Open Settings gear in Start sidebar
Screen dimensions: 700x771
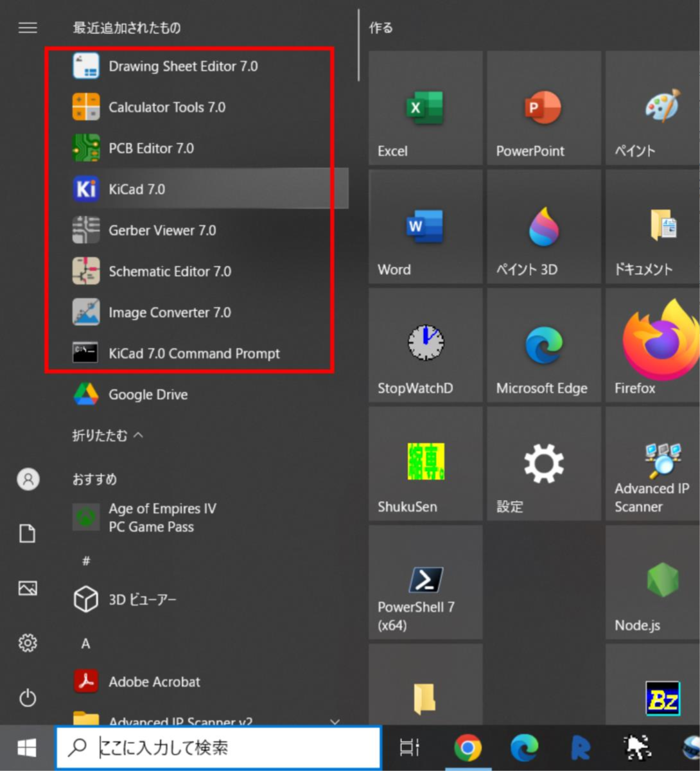(x=28, y=642)
